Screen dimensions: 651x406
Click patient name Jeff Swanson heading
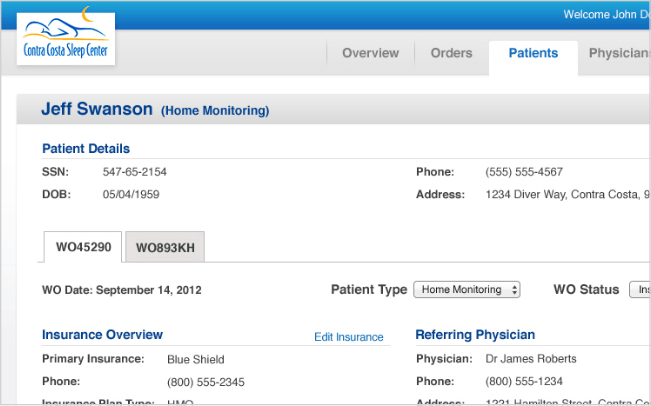(97, 109)
